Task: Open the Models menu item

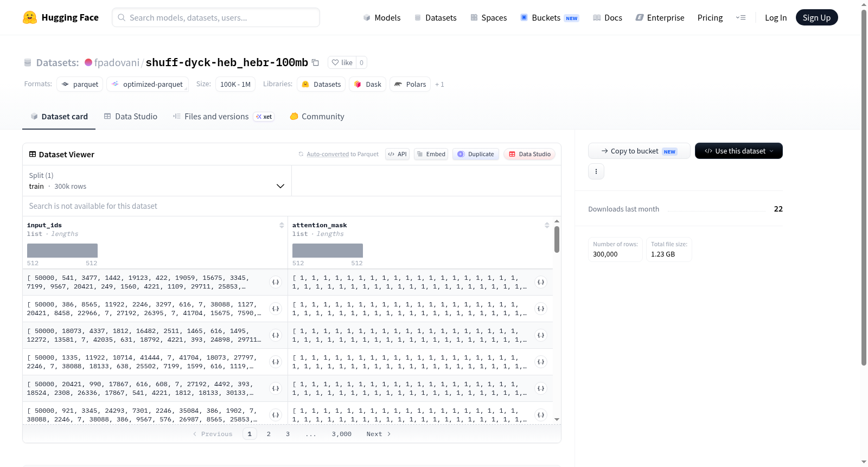Action: [382, 17]
